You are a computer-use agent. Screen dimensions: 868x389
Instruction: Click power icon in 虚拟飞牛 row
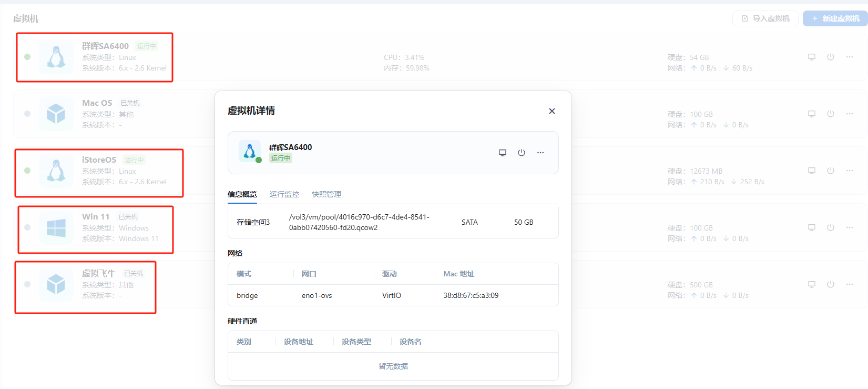[x=831, y=284]
